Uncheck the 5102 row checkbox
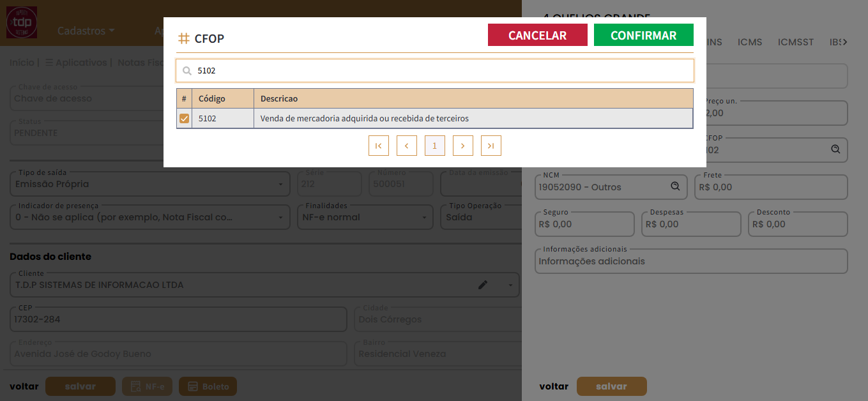The height and width of the screenshot is (401, 868). (184, 118)
